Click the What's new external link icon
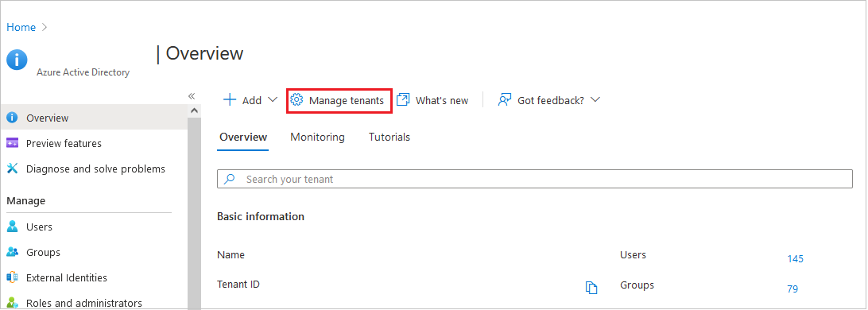 (x=403, y=100)
